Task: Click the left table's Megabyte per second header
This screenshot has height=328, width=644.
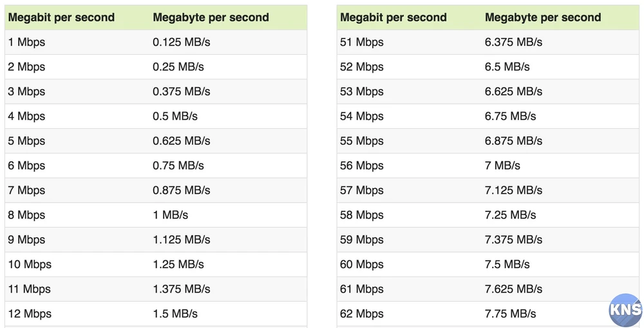Action: [211, 17]
